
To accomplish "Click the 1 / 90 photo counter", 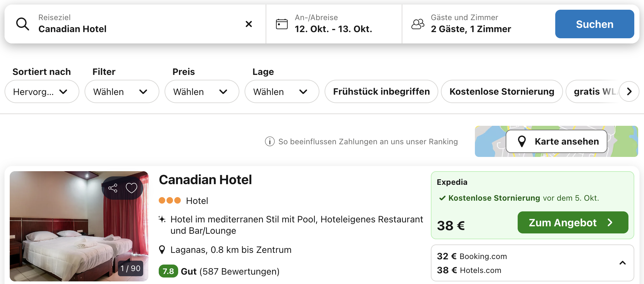I will pyautogui.click(x=131, y=268).
